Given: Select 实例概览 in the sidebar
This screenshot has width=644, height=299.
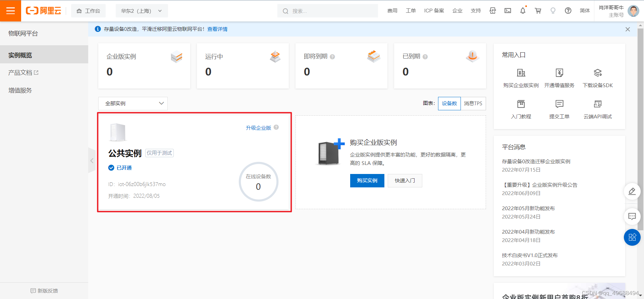Looking at the screenshot, I should point(44,55).
